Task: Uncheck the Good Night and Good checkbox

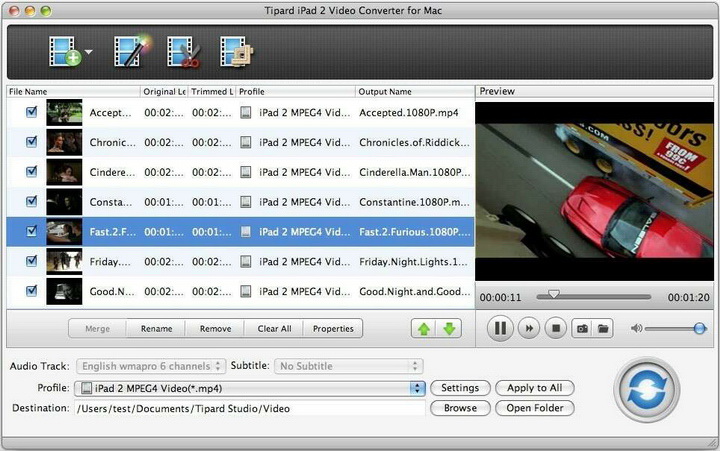Action: pyautogui.click(x=32, y=291)
